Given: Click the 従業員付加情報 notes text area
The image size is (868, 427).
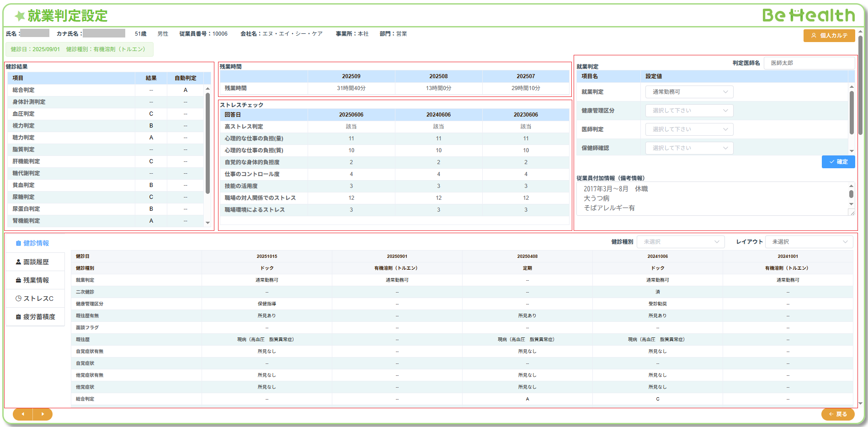Looking at the screenshot, I should coord(713,198).
